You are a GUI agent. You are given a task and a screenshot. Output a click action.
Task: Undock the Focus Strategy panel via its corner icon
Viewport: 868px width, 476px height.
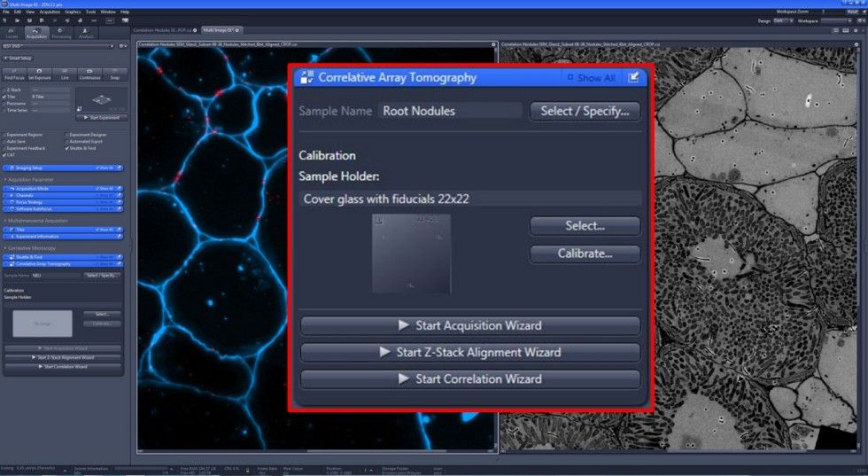coord(119,202)
